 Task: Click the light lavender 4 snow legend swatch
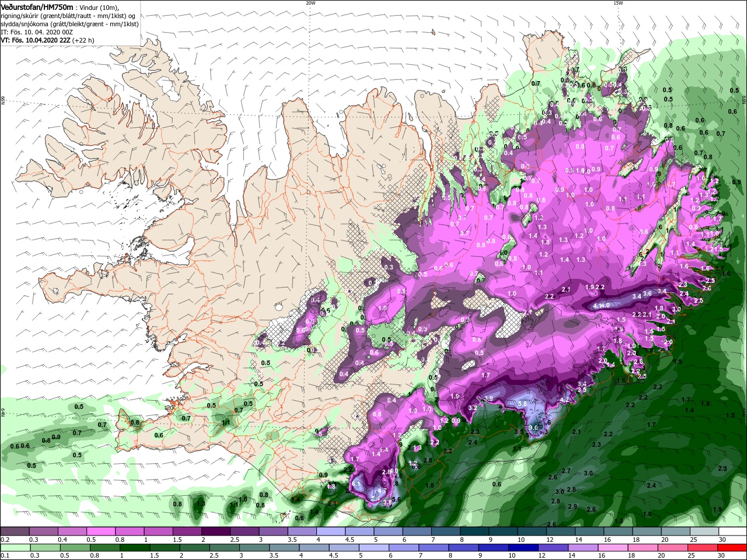(330, 531)
